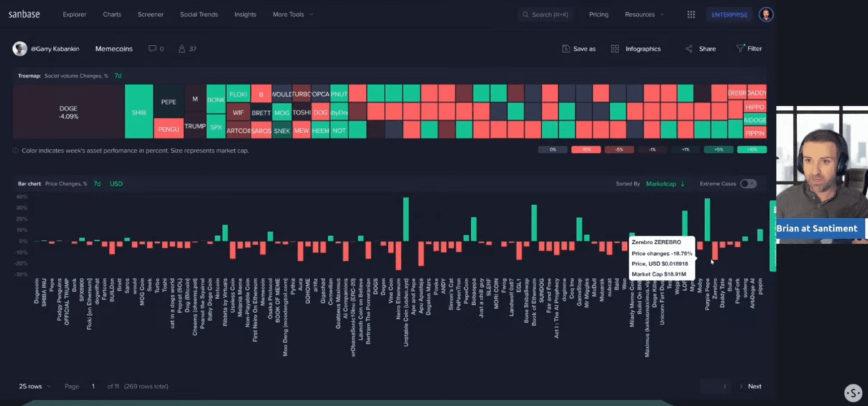Screen dimensions: 868x406
Task: Open the Resources dropdown menu
Action: (x=644, y=15)
